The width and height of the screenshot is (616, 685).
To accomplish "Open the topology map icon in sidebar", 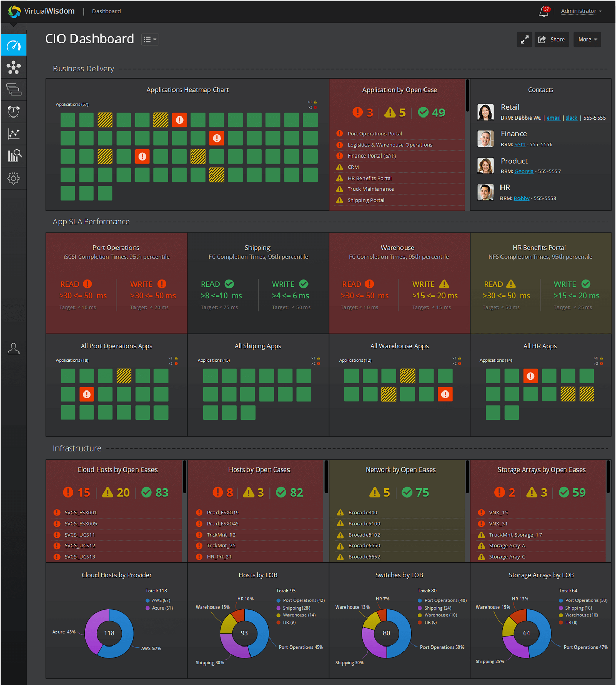I will [13, 67].
